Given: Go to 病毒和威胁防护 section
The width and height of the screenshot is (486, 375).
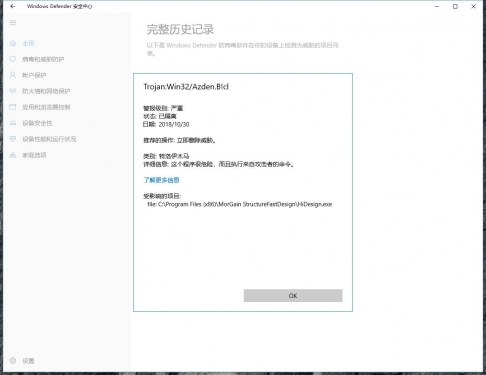Looking at the screenshot, I should [43, 59].
